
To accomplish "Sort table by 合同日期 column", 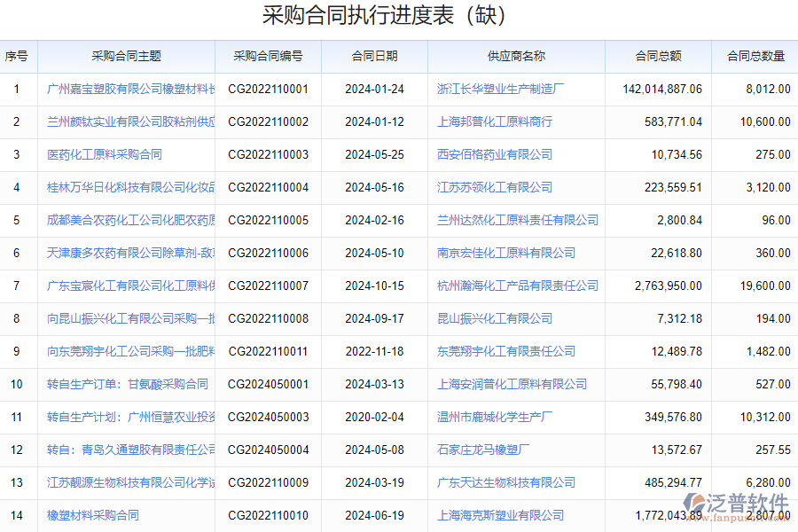I will click(x=373, y=56).
